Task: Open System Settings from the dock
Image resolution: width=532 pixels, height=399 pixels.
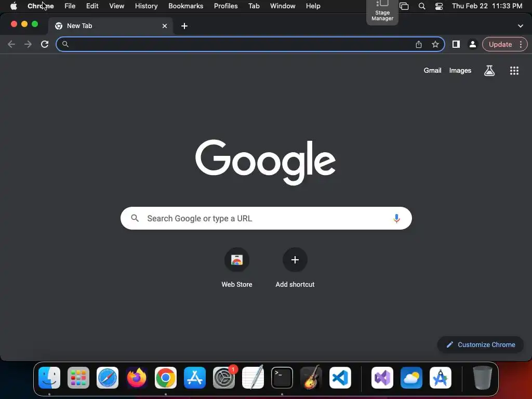Action: tap(224, 377)
